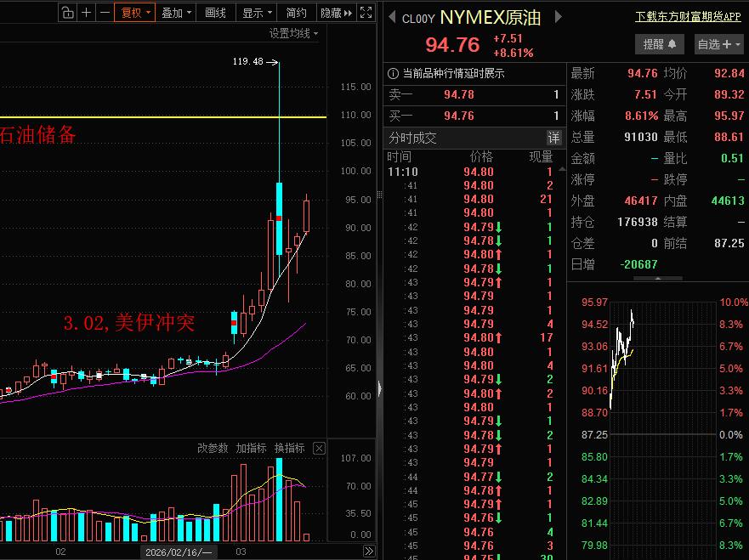Click the 时间 column header
The image size is (749, 560).
click(400, 156)
